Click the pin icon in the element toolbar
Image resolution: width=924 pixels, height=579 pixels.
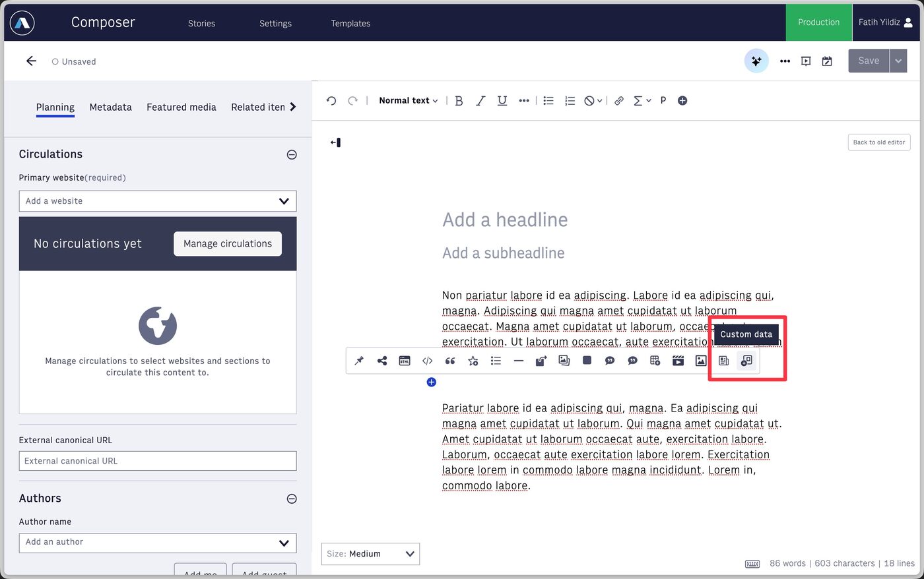(359, 361)
